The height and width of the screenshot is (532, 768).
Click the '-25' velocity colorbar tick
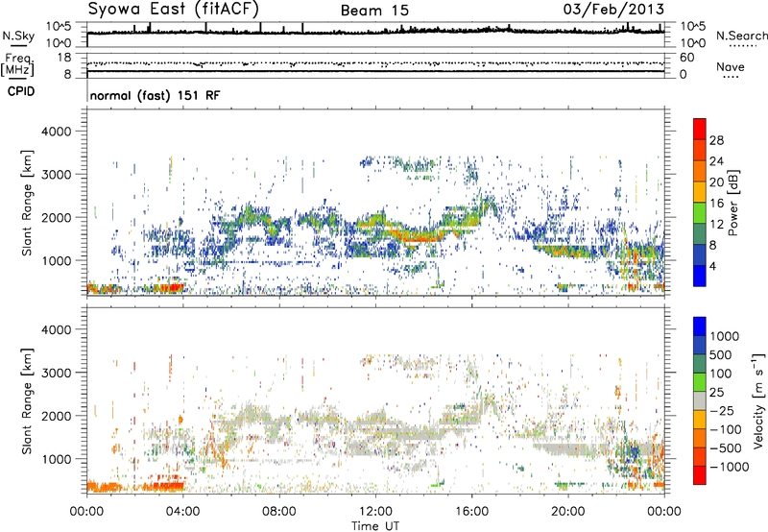[x=721, y=410]
